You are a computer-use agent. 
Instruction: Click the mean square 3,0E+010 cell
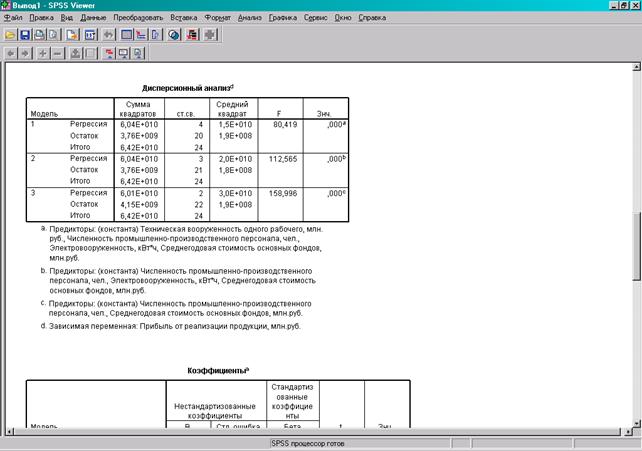click(x=235, y=193)
